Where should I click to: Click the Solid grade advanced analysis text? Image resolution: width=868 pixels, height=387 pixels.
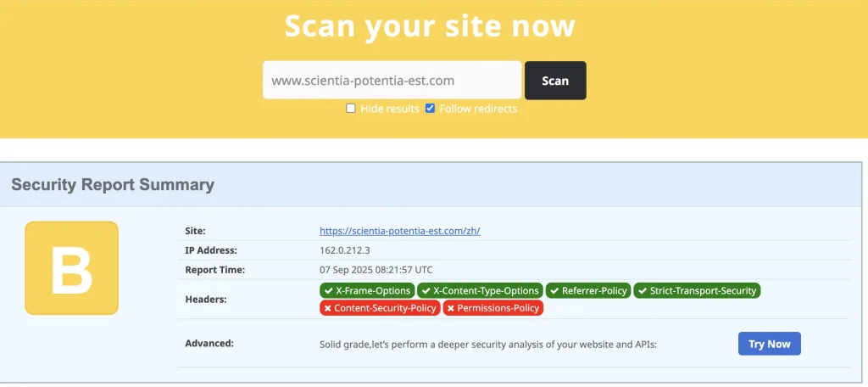(488, 345)
